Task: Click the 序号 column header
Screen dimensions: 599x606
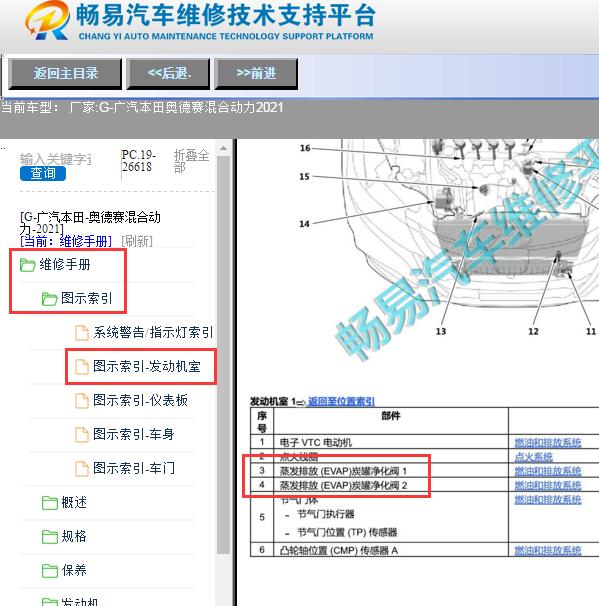Action: (x=262, y=422)
